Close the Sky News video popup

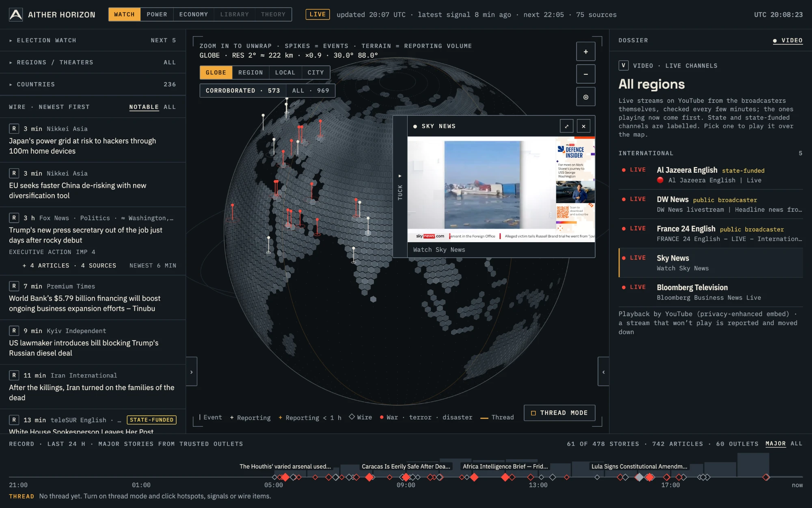583,126
